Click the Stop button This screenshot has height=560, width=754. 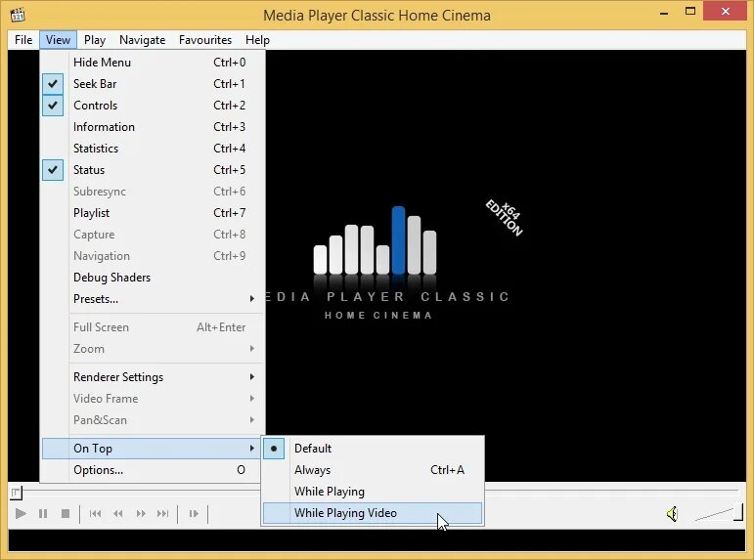(x=66, y=513)
